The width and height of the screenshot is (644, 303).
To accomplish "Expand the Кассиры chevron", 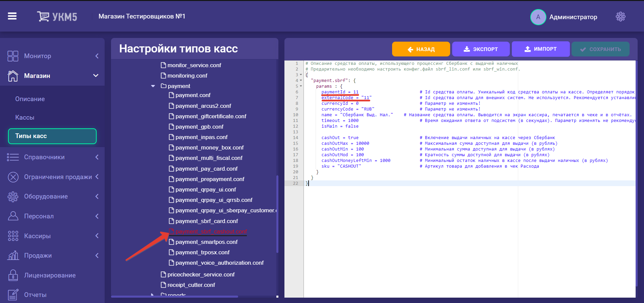I will (97, 235).
